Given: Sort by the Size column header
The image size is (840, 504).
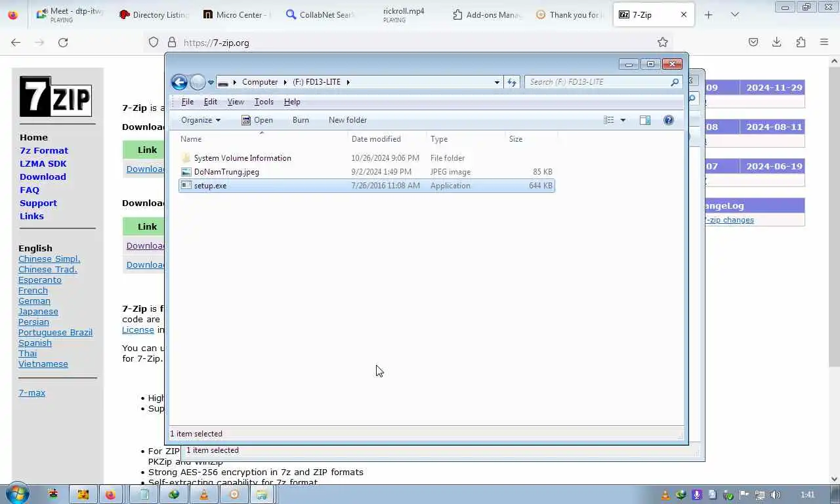Looking at the screenshot, I should pos(532,139).
